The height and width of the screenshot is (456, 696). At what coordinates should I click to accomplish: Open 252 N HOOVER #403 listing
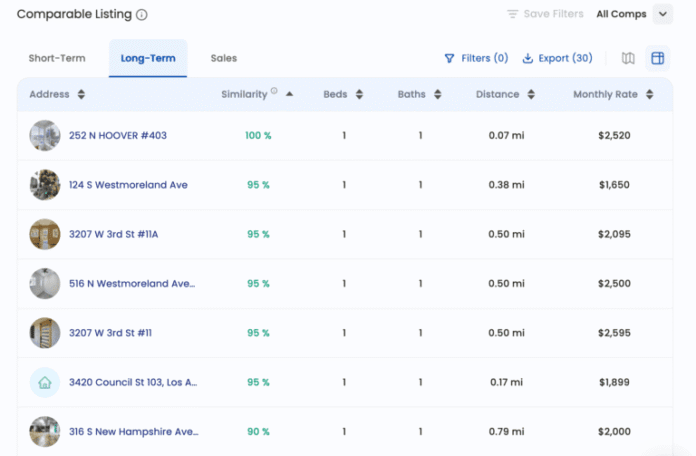[117, 135]
